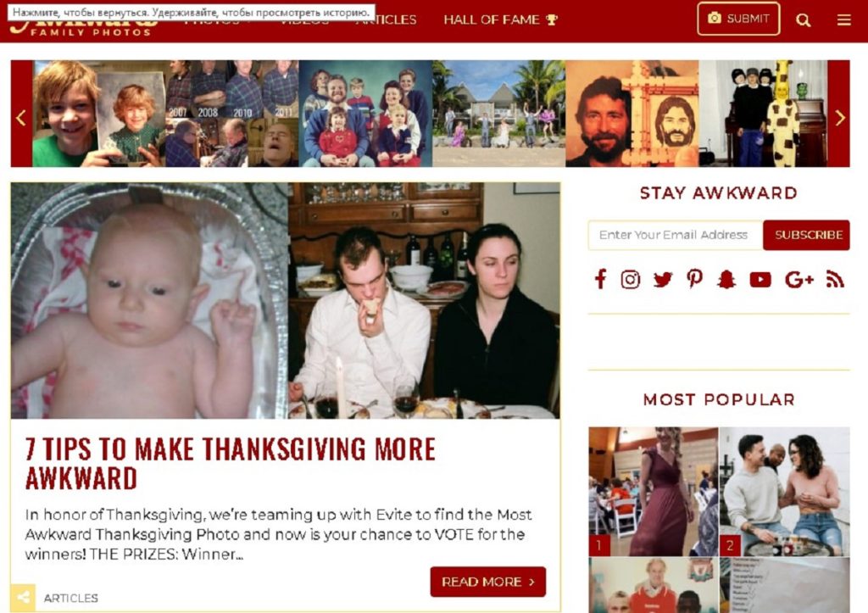Open the RSS feed icon
Screen dimensions: 868x613
[x=835, y=280]
